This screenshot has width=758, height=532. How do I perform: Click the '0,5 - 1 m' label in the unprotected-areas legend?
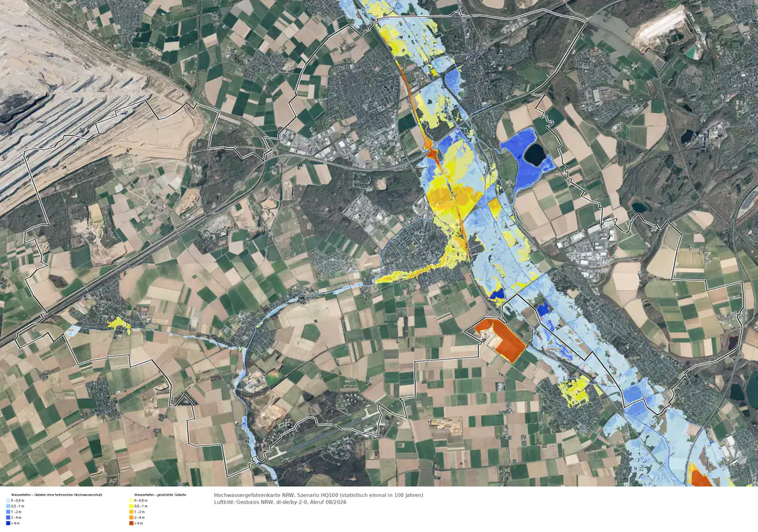click(x=17, y=506)
